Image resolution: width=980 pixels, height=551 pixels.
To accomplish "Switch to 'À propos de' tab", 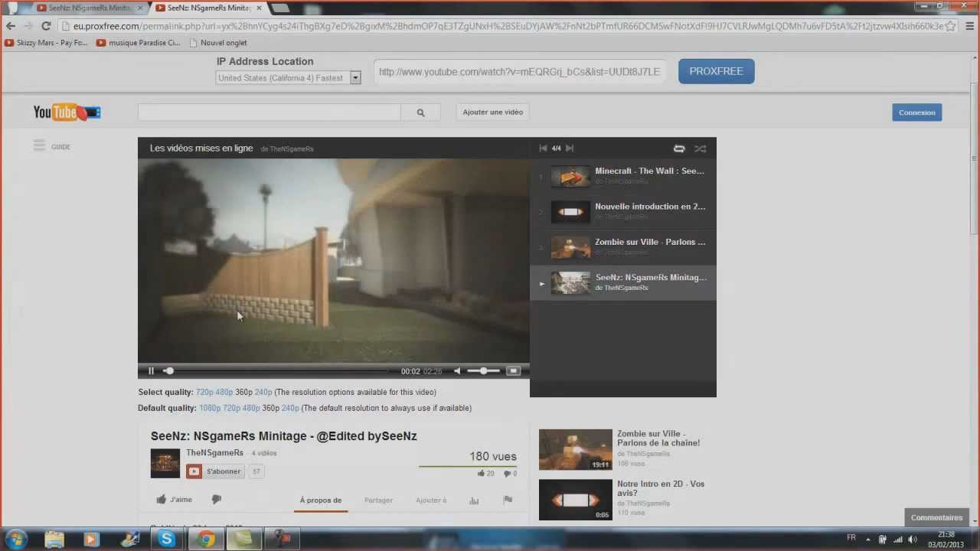I will [321, 500].
